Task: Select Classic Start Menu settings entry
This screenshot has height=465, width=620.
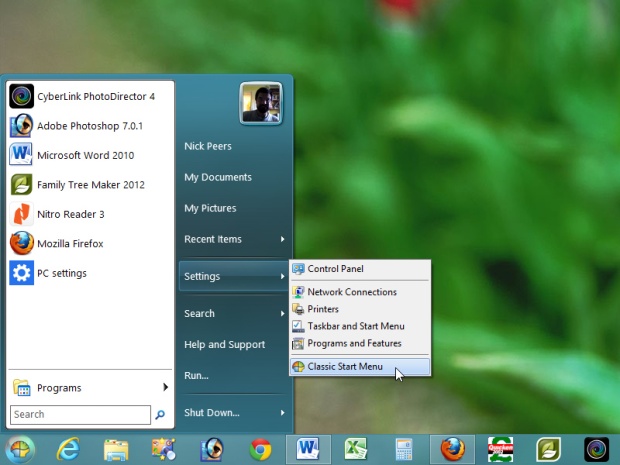Action: pyautogui.click(x=360, y=367)
